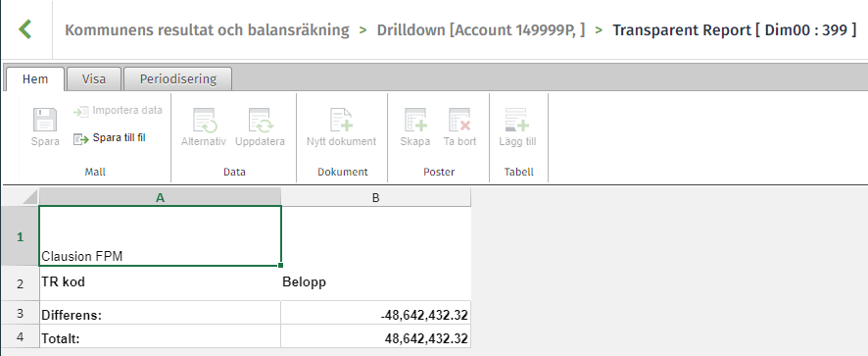Select the Totalt amount cell 48,642,432.32
868x356 pixels.
pyautogui.click(x=376, y=336)
